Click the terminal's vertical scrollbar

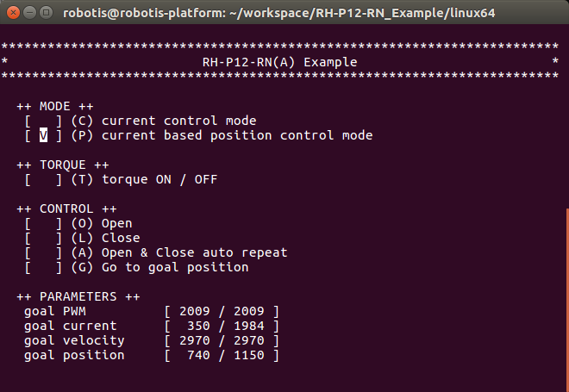click(566, 293)
